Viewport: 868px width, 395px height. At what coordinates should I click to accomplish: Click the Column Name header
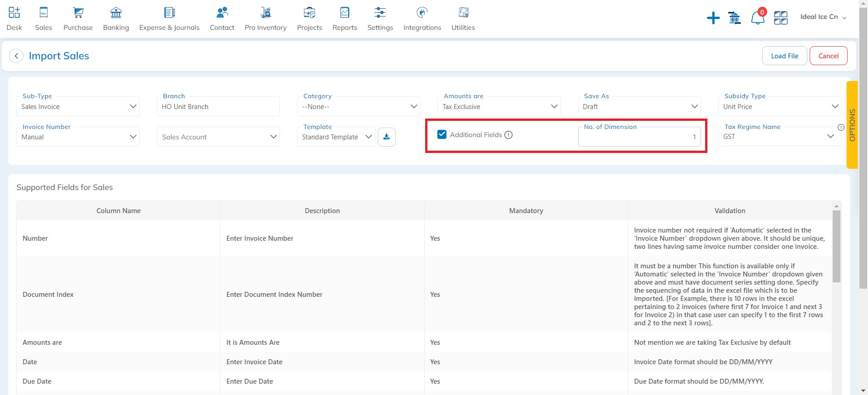tap(119, 211)
